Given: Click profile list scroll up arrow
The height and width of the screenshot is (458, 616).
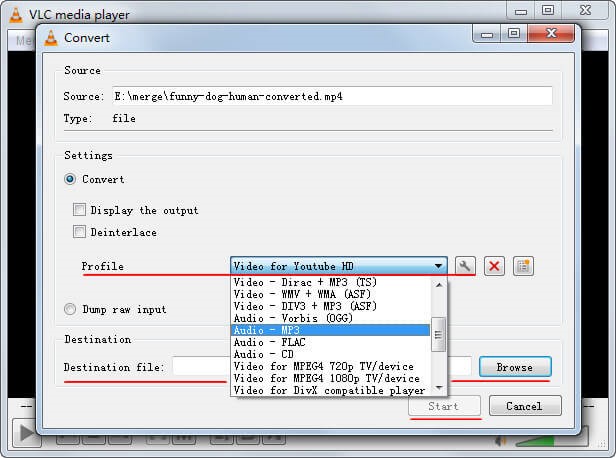Looking at the screenshot, I should click(x=439, y=284).
